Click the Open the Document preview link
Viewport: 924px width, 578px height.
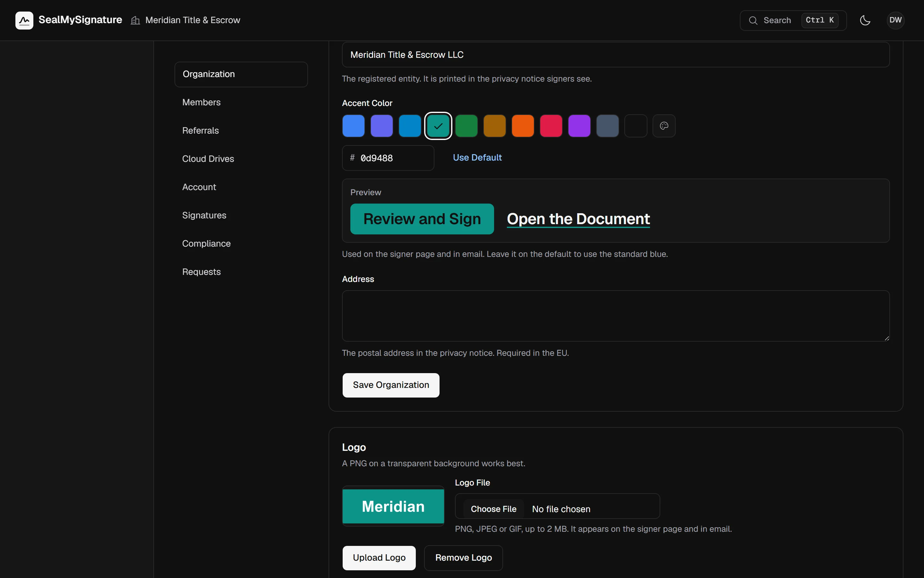(578, 219)
